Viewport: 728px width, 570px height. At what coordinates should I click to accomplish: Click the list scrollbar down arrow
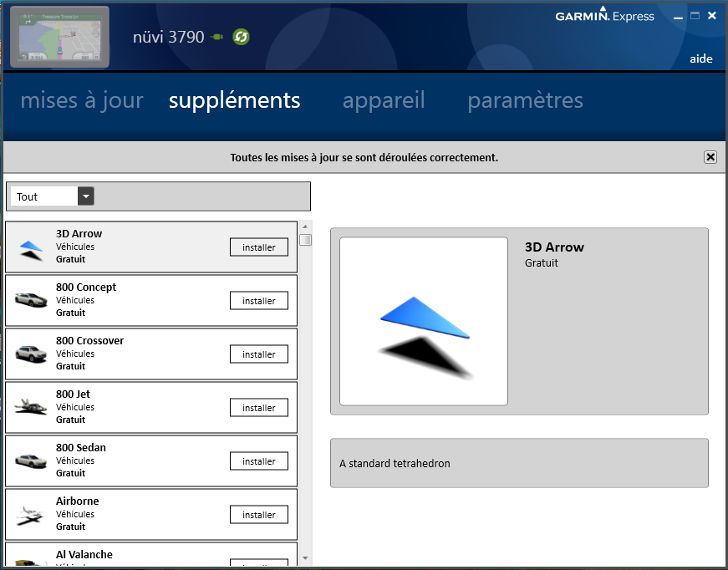coord(305,558)
